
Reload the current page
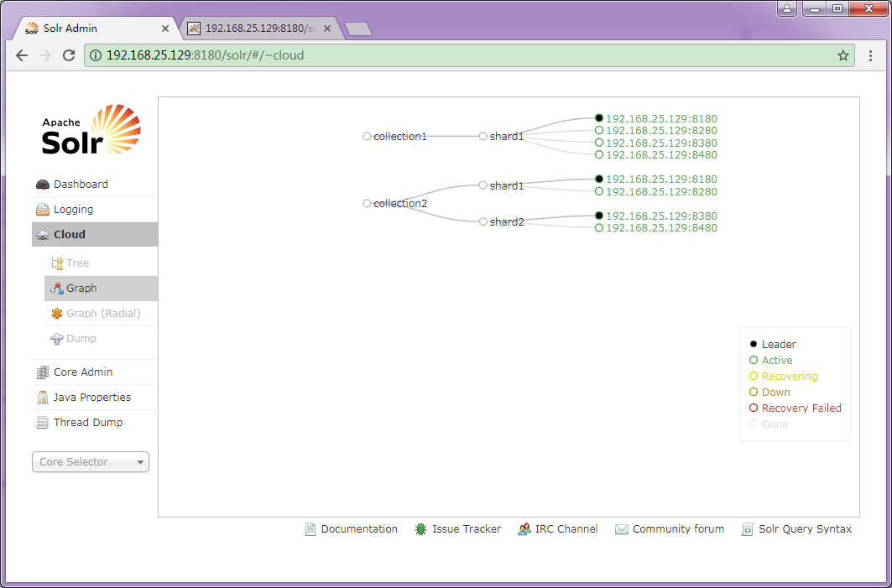tap(69, 55)
